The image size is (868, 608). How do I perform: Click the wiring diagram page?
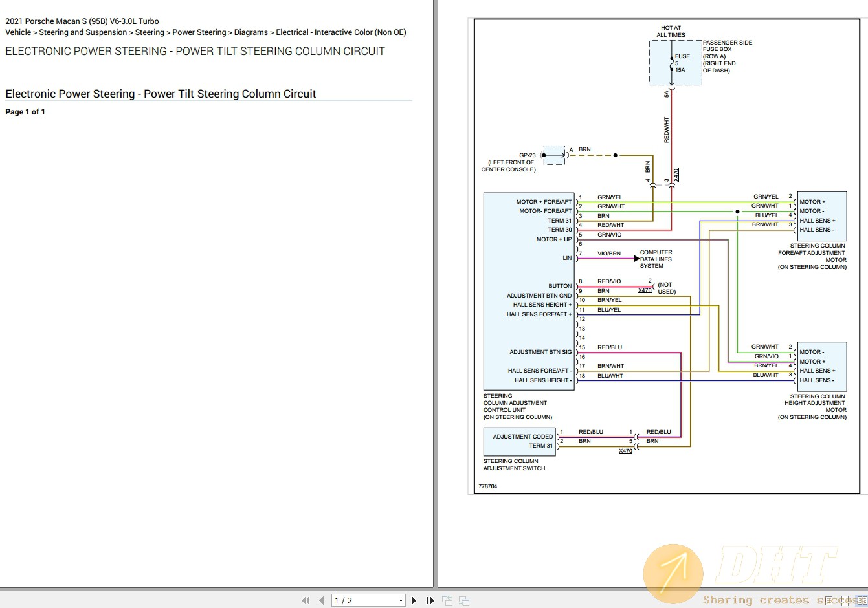point(667,255)
